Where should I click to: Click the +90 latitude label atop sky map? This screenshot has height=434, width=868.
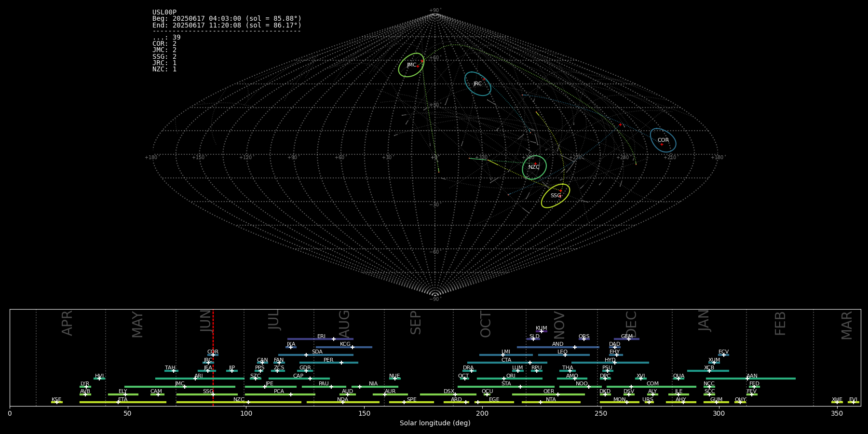(x=435, y=10)
